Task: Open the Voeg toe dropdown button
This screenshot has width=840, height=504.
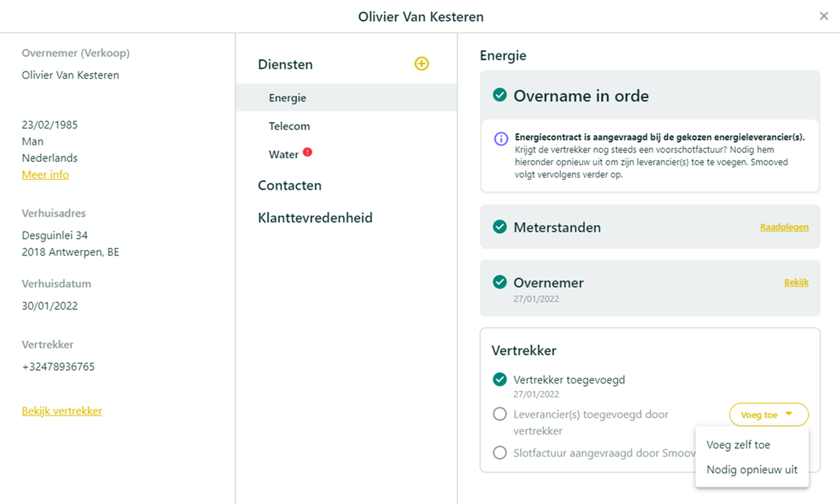Action: [x=769, y=414]
